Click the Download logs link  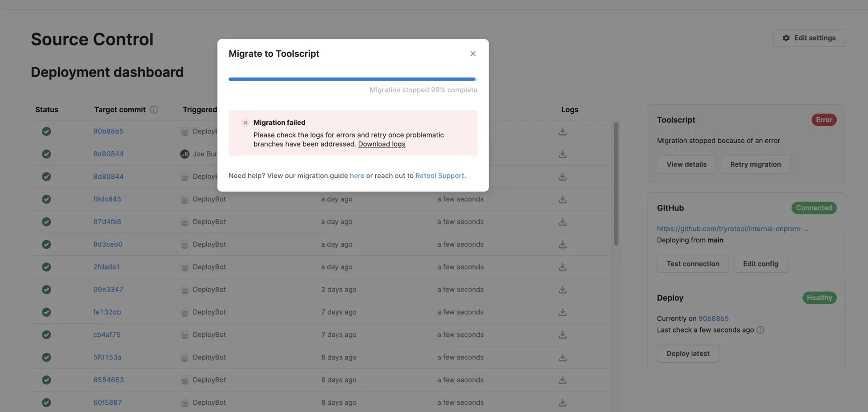pyautogui.click(x=381, y=144)
